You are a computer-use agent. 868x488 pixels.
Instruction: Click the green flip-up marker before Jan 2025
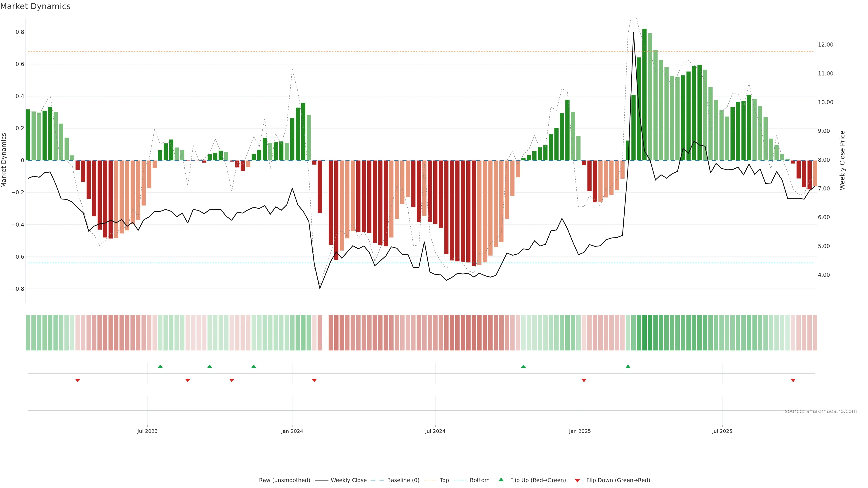click(x=523, y=366)
